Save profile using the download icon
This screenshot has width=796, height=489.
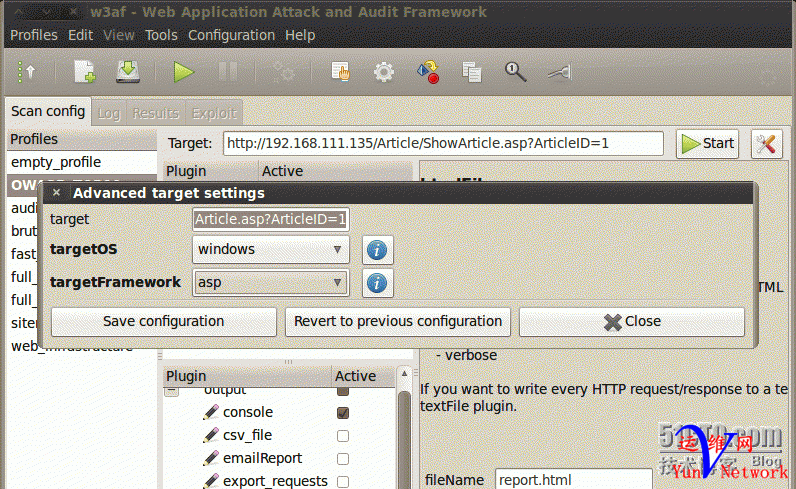128,72
